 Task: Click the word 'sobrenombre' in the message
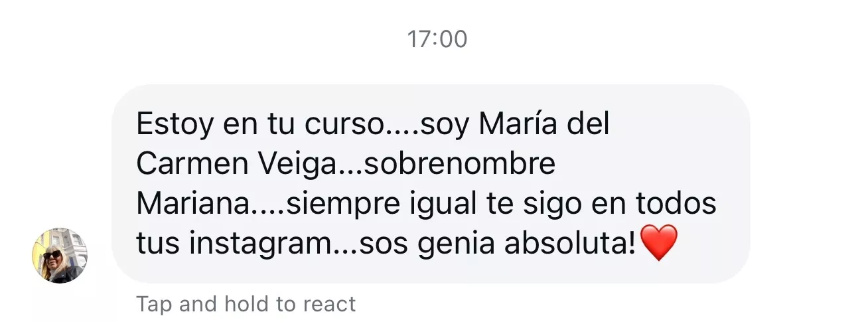pyautogui.click(x=459, y=165)
